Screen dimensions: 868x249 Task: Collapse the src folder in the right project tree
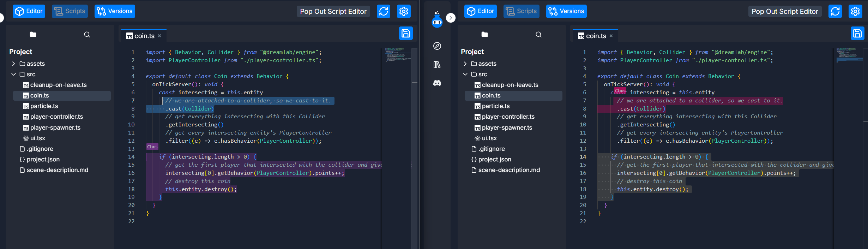pyautogui.click(x=465, y=74)
